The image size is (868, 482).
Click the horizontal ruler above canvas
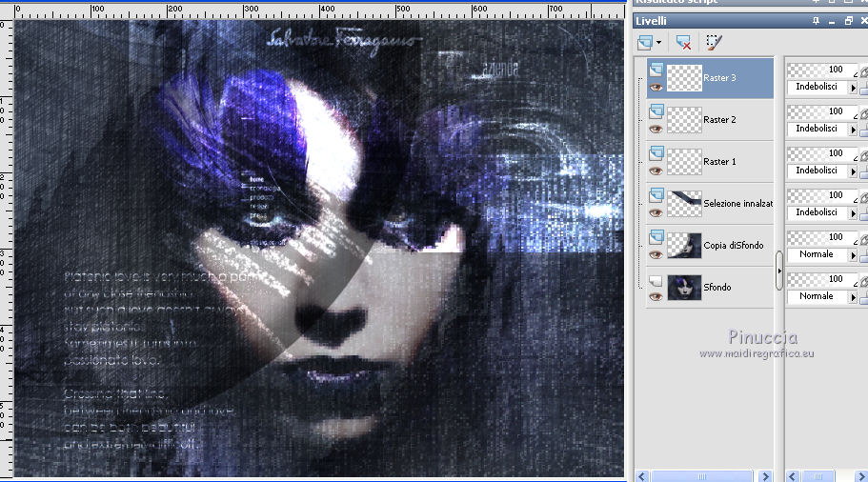point(319,11)
